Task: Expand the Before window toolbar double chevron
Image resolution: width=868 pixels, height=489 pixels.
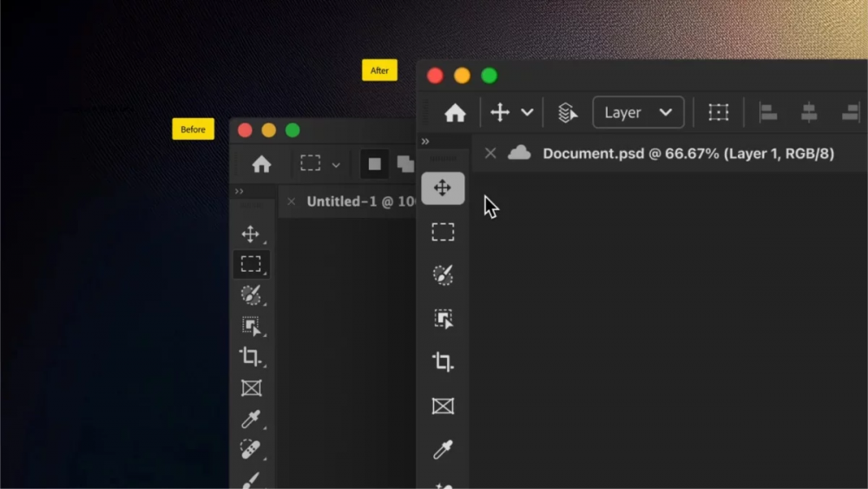Action: [x=240, y=191]
